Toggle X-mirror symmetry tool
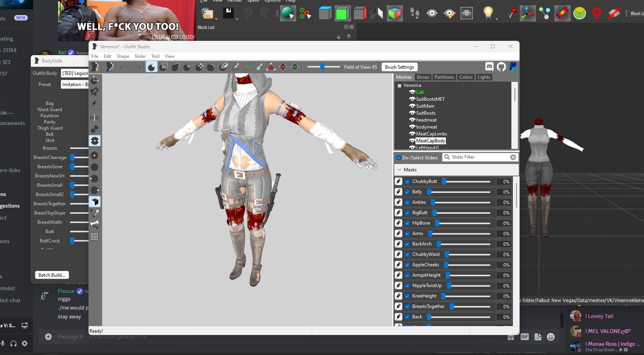 click(94, 117)
